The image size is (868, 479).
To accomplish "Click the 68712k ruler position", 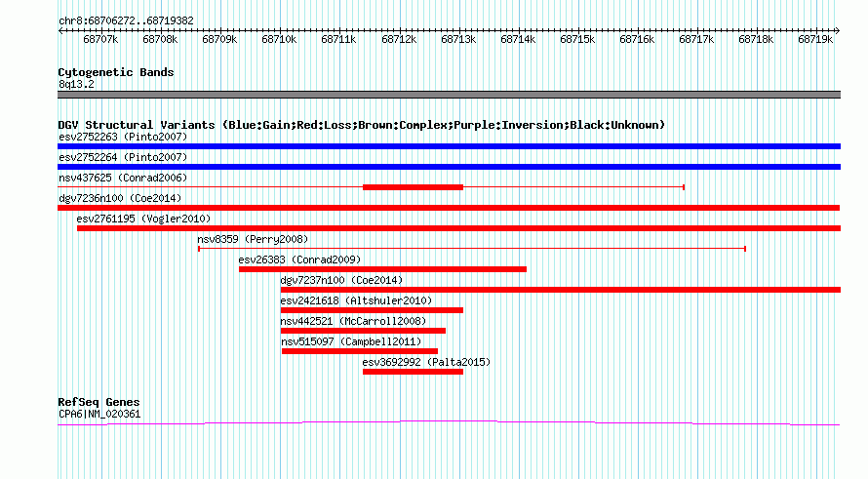I will point(399,39).
